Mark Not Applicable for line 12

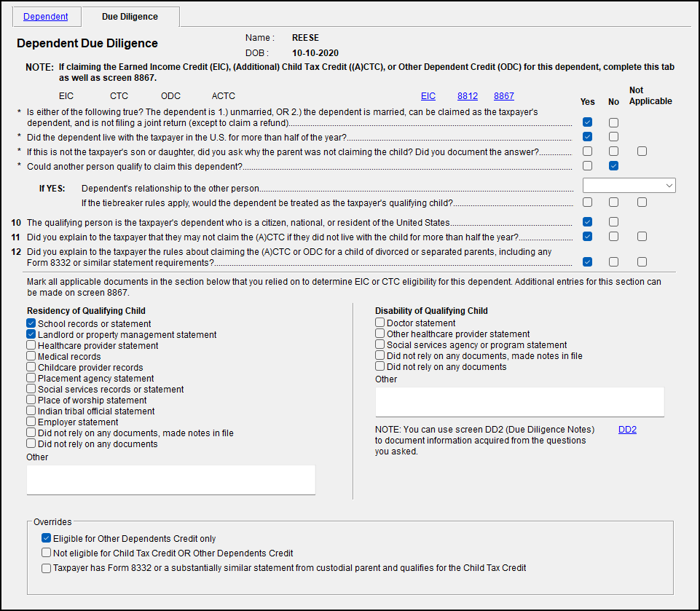point(642,262)
